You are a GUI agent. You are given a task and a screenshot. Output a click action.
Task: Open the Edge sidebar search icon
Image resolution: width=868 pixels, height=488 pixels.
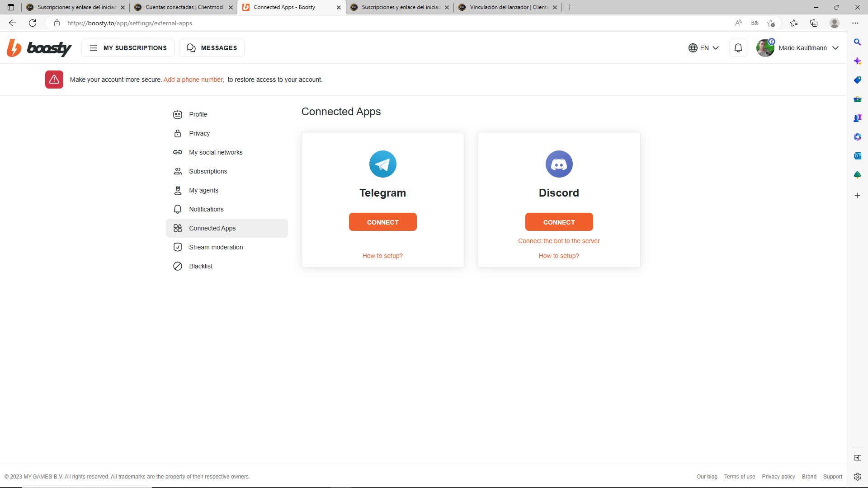coord(857,42)
